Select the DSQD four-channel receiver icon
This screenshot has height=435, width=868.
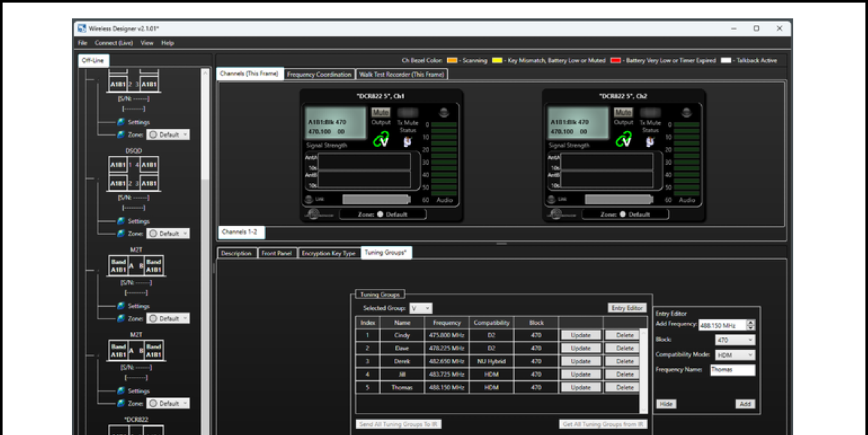[x=134, y=174]
